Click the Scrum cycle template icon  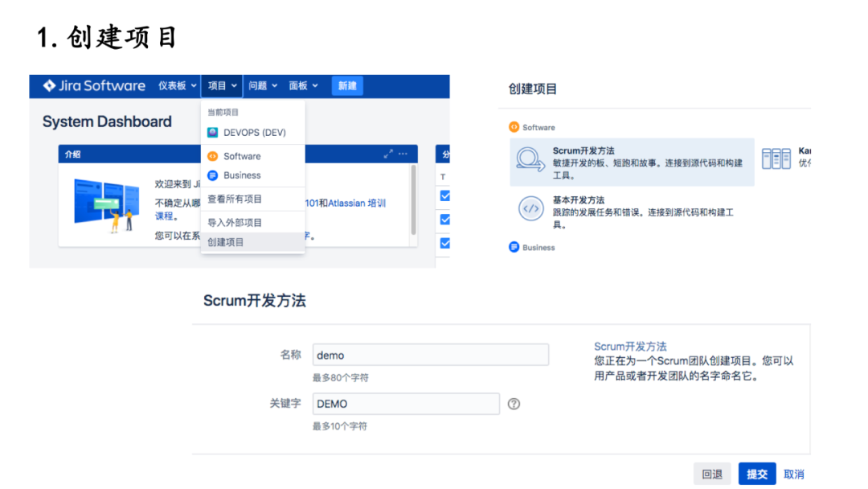[x=530, y=160]
